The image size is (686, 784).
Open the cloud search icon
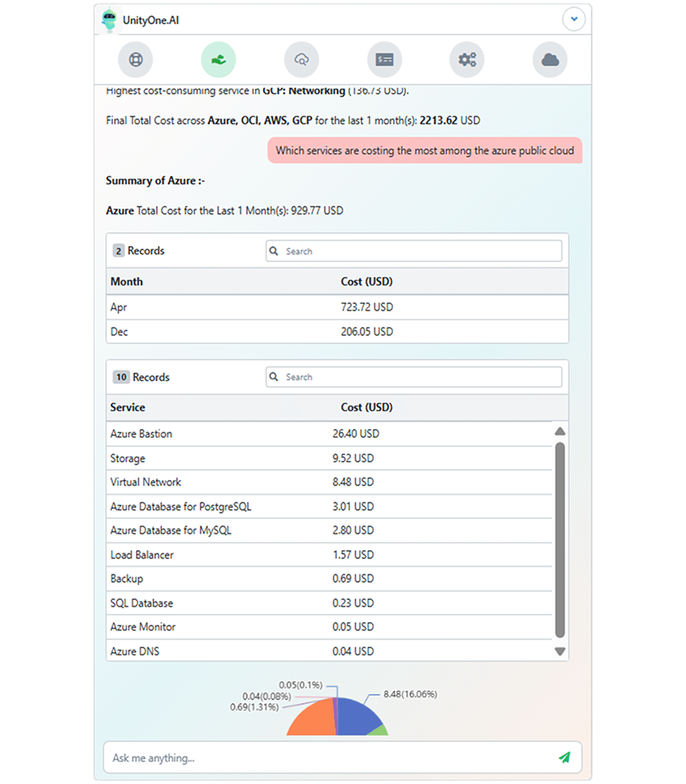coord(301,60)
